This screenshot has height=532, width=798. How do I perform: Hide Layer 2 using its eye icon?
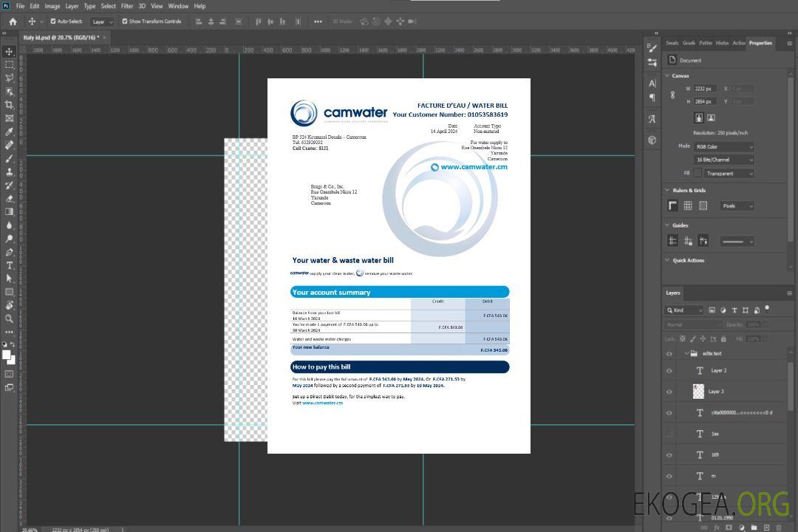[x=669, y=371]
